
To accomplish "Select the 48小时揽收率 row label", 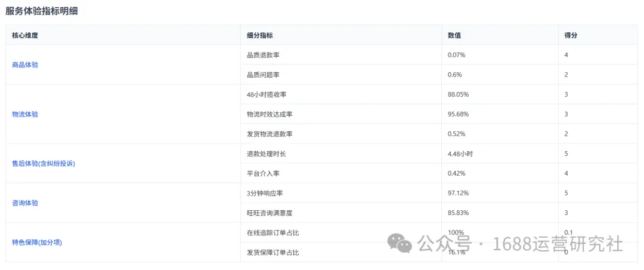I will coord(267,94).
